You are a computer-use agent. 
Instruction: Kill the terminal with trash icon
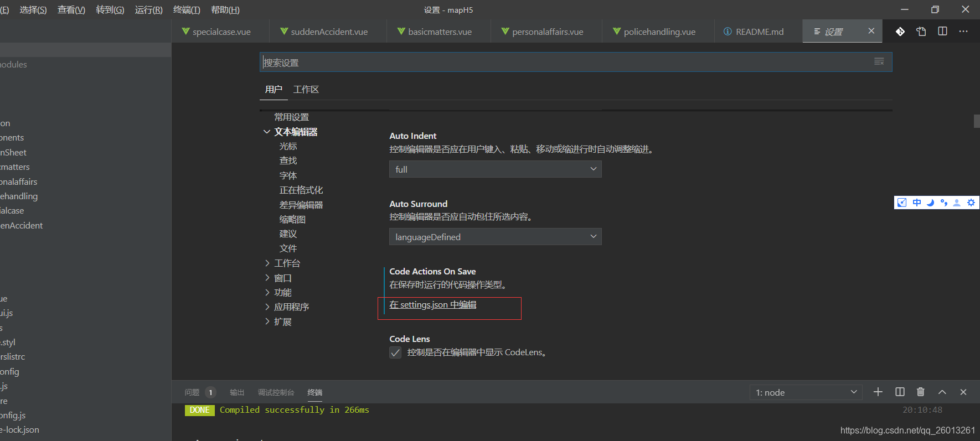click(x=921, y=392)
